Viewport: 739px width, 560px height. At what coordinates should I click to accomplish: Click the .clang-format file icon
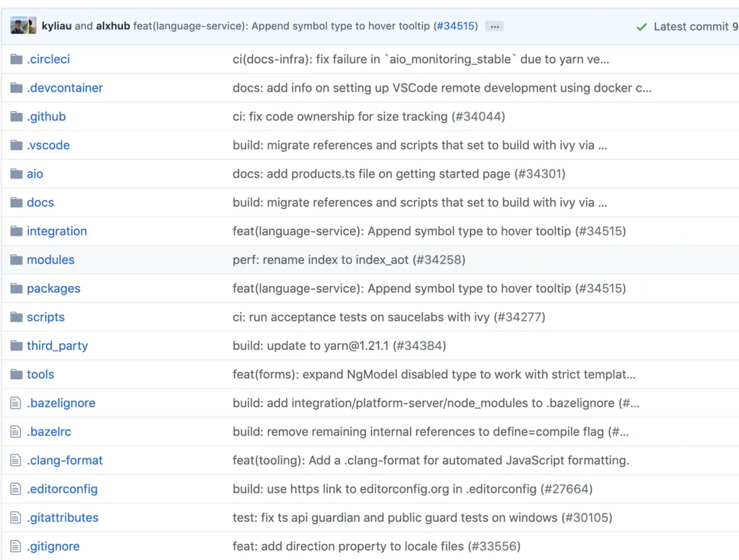17,460
